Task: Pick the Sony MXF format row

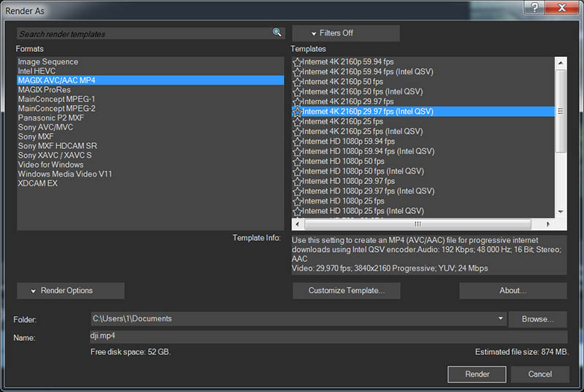Action: point(150,137)
